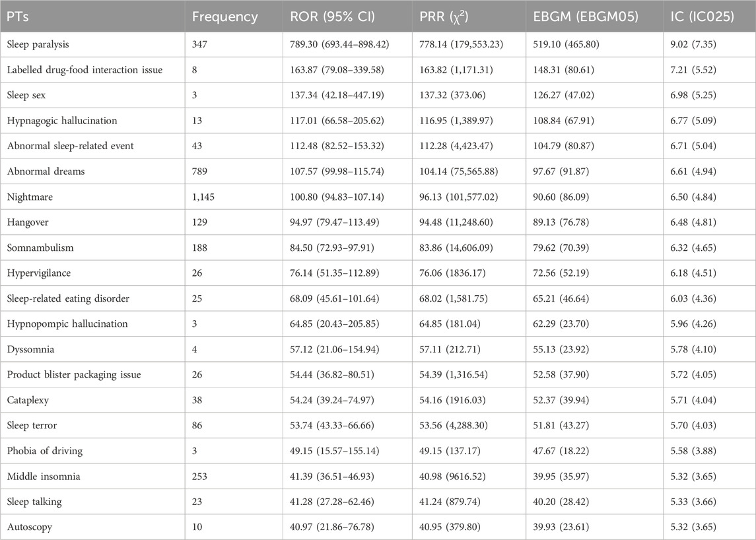This screenshot has height=540, width=756.
Task: Click frequency '38' in Cataplexy row
Action: (x=197, y=400)
